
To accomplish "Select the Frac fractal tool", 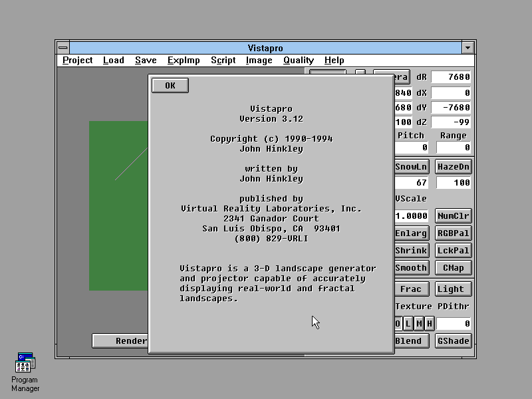I will click(411, 289).
